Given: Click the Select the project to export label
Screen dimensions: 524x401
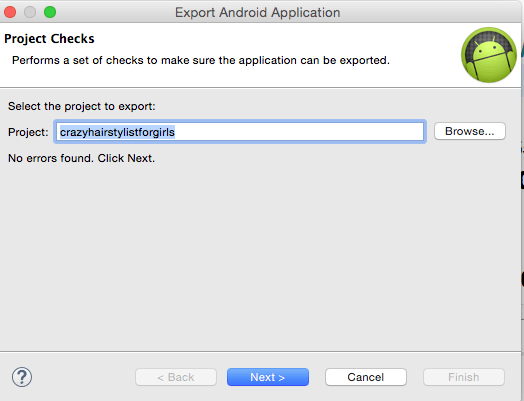Looking at the screenshot, I should coord(82,106).
